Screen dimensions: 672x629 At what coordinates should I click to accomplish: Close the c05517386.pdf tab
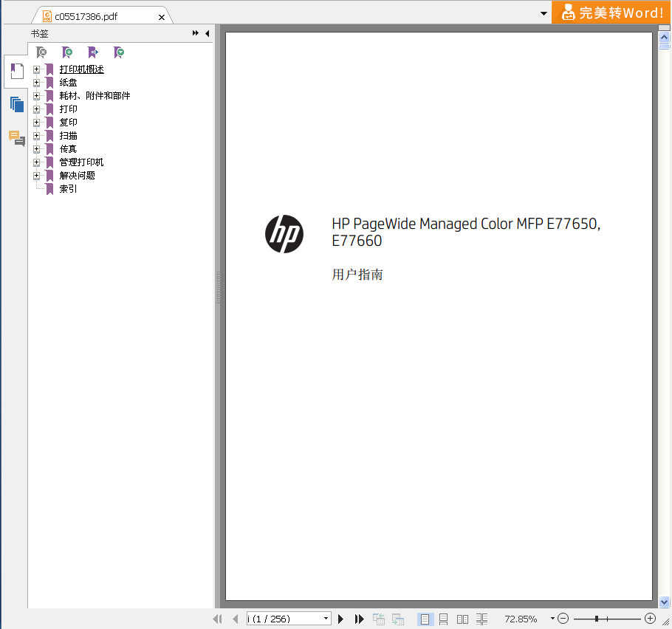pyautogui.click(x=162, y=17)
